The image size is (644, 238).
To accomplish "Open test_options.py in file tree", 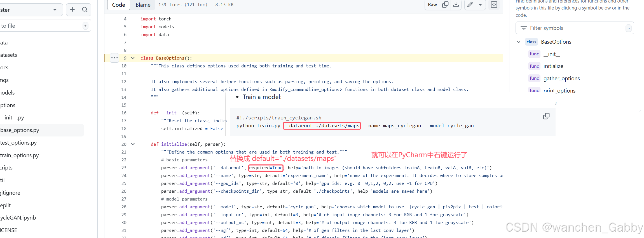I will click(x=18, y=143).
